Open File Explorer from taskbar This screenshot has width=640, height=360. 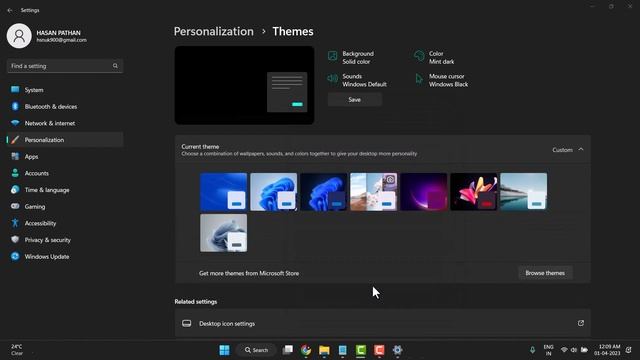click(x=324, y=350)
